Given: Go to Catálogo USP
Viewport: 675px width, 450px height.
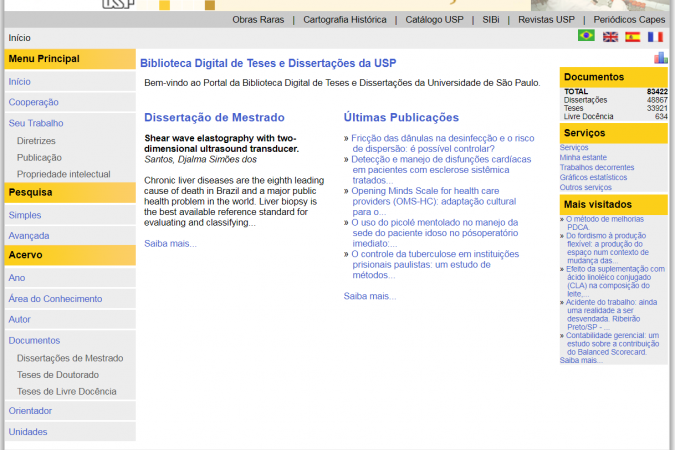Looking at the screenshot, I should pyautogui.click(x=434, y=20).
